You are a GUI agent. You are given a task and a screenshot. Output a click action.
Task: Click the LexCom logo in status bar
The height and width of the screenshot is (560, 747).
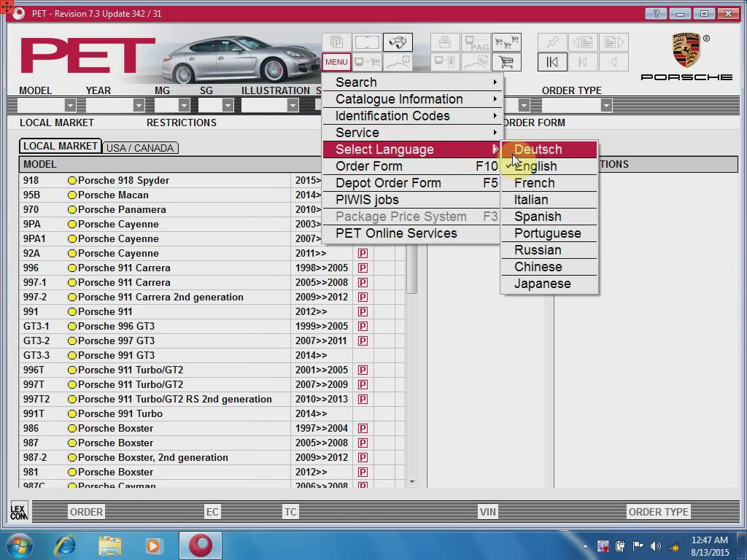pos(18,511)
